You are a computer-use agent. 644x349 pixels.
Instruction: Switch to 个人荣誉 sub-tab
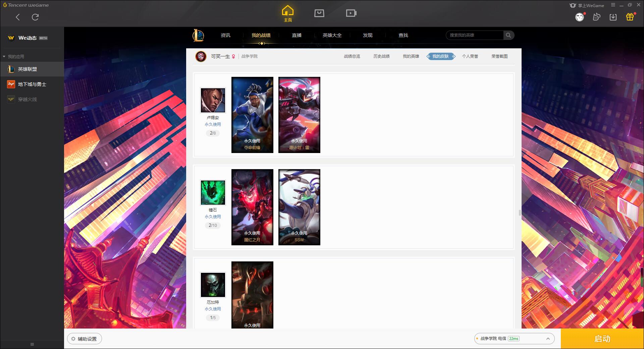470,56
